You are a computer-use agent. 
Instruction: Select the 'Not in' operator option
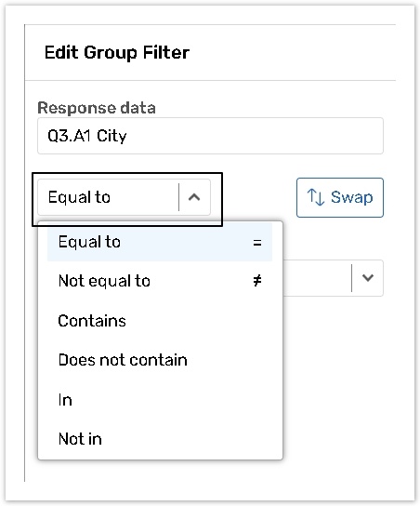[x=160, y=439]
